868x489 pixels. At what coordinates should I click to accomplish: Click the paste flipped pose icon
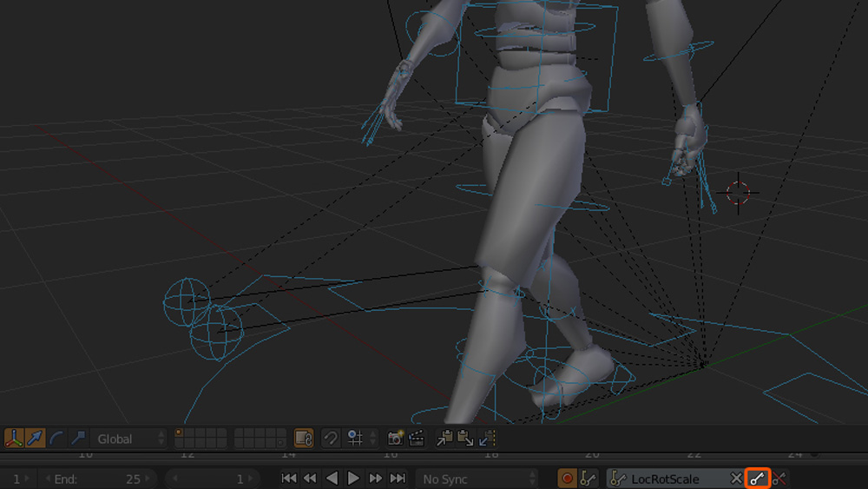(486, 439)
